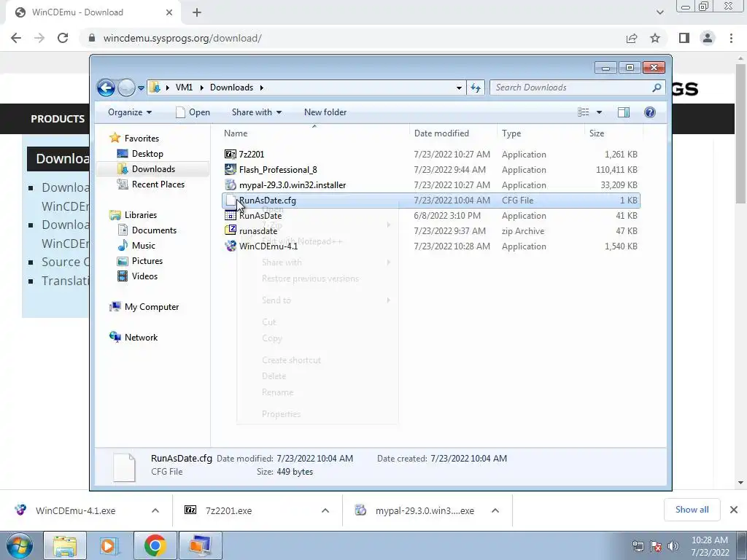Select the RunAsDate application file

[431, 216]
